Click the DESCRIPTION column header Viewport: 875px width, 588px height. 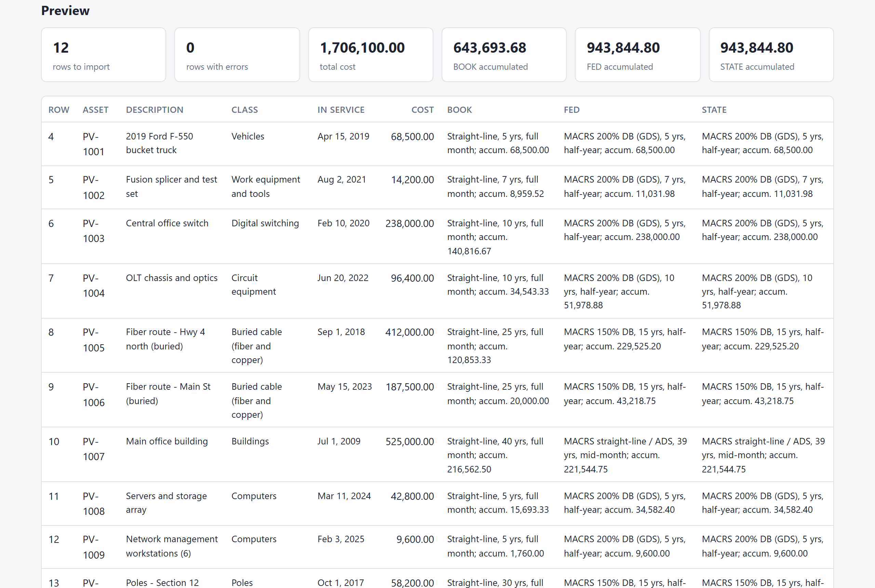pos(154,110)
